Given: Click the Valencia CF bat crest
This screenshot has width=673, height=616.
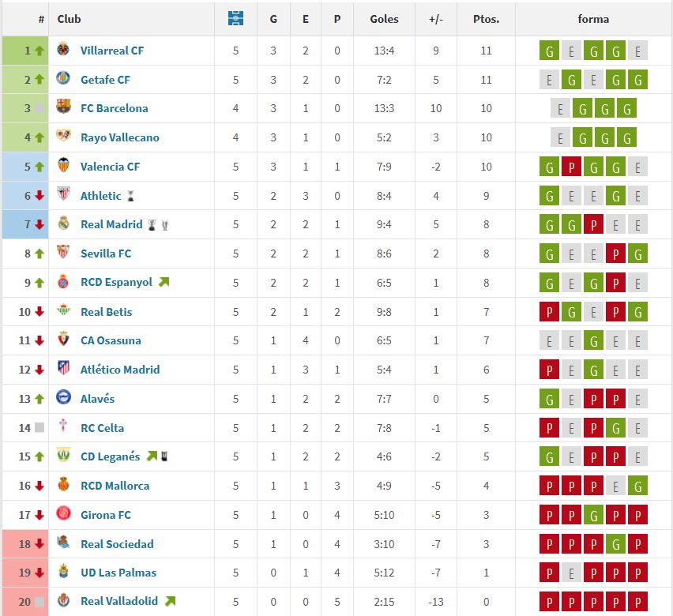Looking at the screenshot, I should point(63,166).
